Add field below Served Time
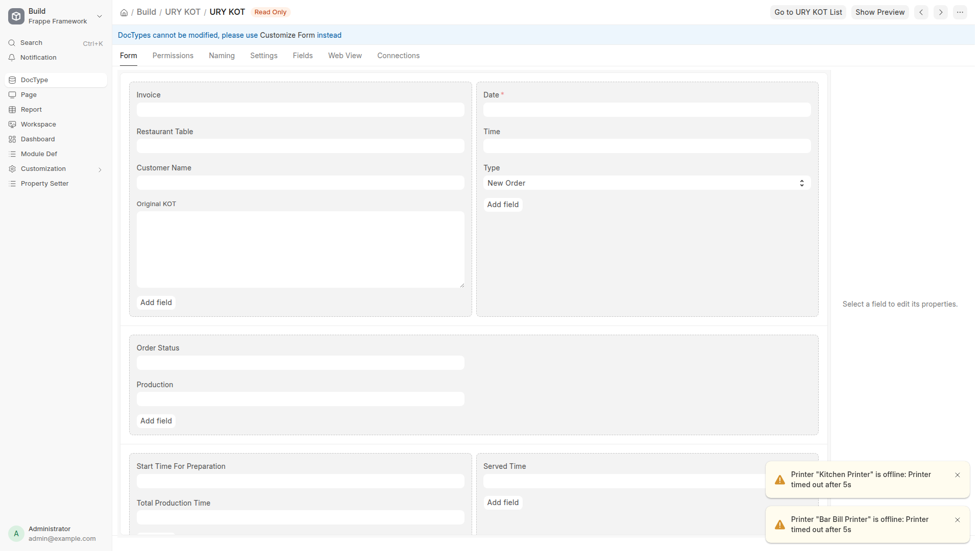Screen dimensions: 980x551 (503, 503)
